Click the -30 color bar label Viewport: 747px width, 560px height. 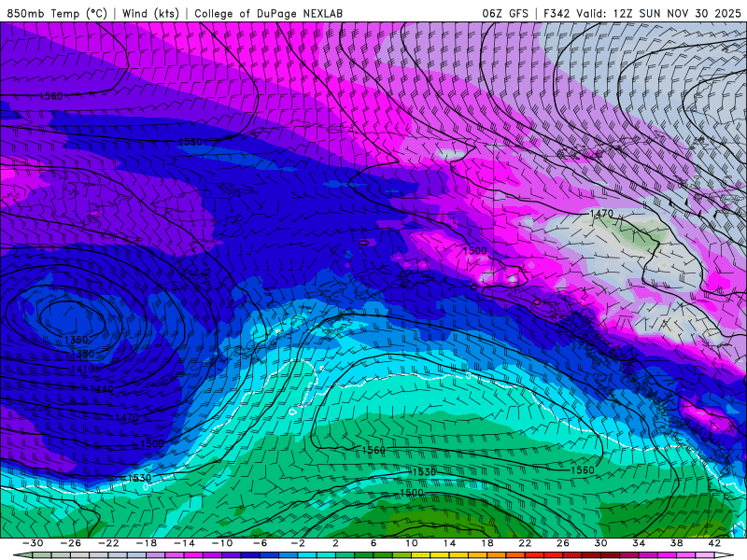(33, 543)
